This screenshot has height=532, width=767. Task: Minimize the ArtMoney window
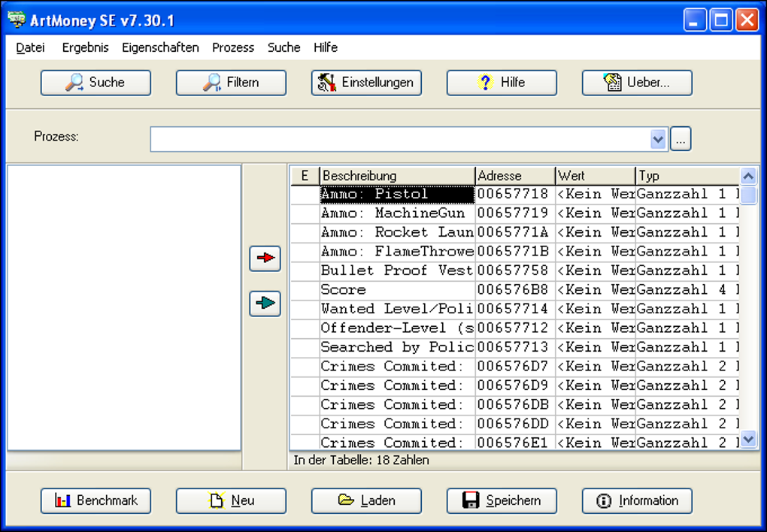tap(695, 20)
